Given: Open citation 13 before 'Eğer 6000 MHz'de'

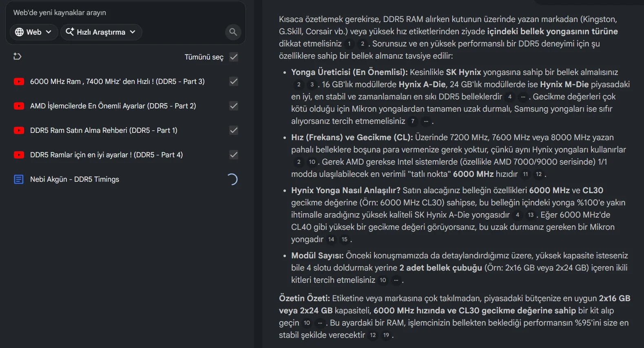Looking at the screenshot, I should coord(531,215).
